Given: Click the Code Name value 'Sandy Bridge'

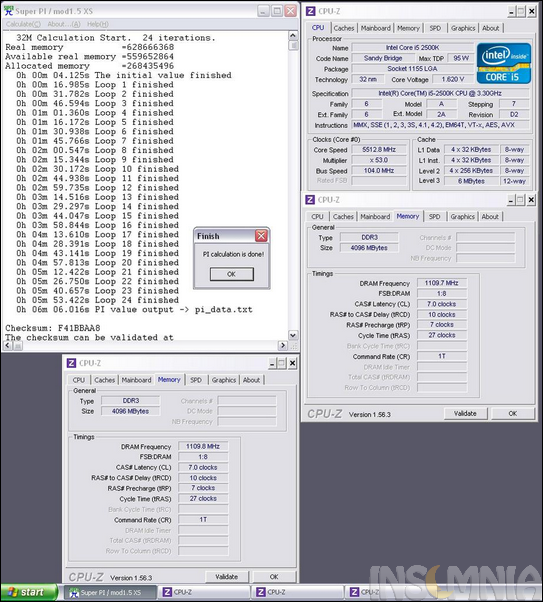Looking at the screenshot, I should pyautogui.click(x=383, y=58).
